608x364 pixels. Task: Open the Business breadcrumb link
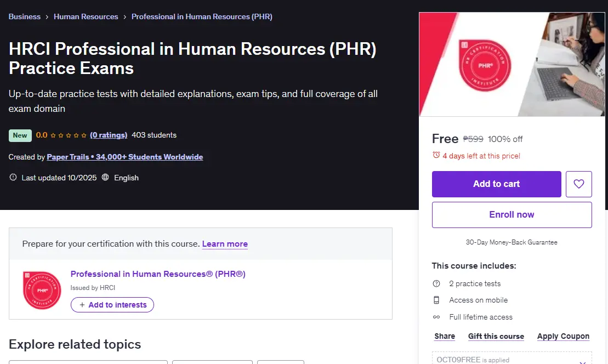tap(25, 16)
